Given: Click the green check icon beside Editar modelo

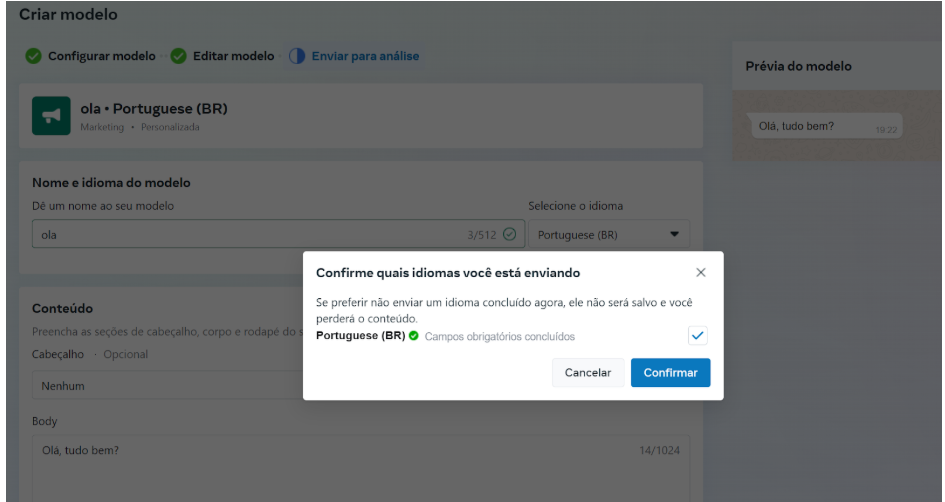Looking at the screenshot, I should click(179, 56).
